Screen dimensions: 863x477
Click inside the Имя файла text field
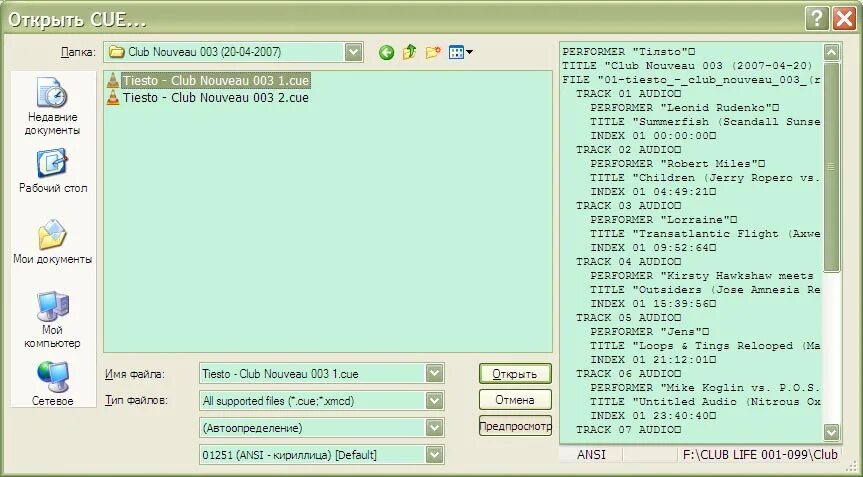(313, 374)
